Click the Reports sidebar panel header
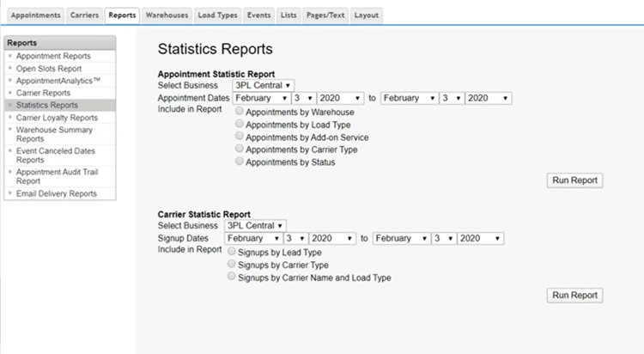Screen dimensions: 644x354 click(x=60, y=43)
